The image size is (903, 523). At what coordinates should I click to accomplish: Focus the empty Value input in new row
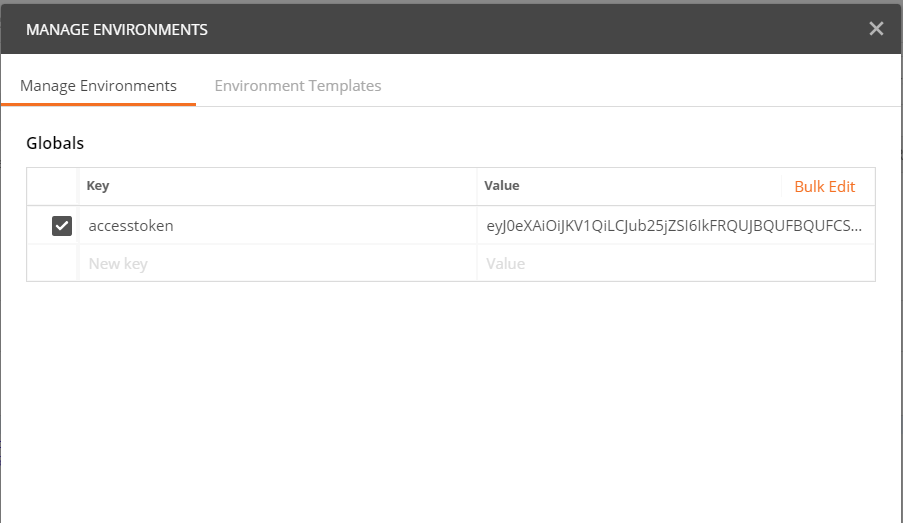[x=670, y=264]
